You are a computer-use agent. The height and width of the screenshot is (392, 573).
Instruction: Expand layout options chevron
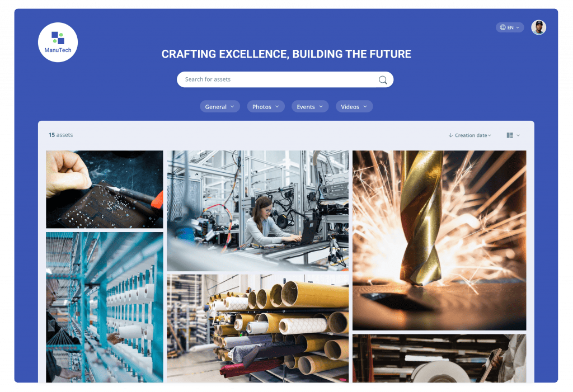518,135
